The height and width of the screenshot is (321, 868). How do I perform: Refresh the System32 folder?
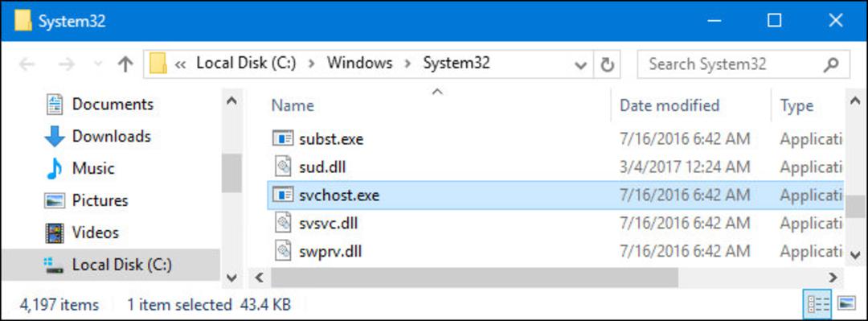click(608, 65)
